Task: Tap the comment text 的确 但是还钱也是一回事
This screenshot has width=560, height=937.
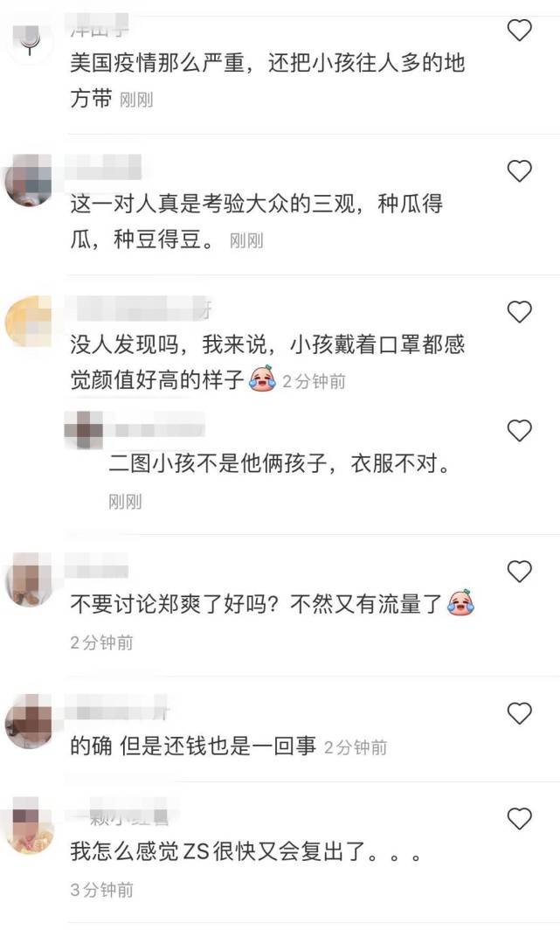Action: pyautogui.click(x=193, y=746)
